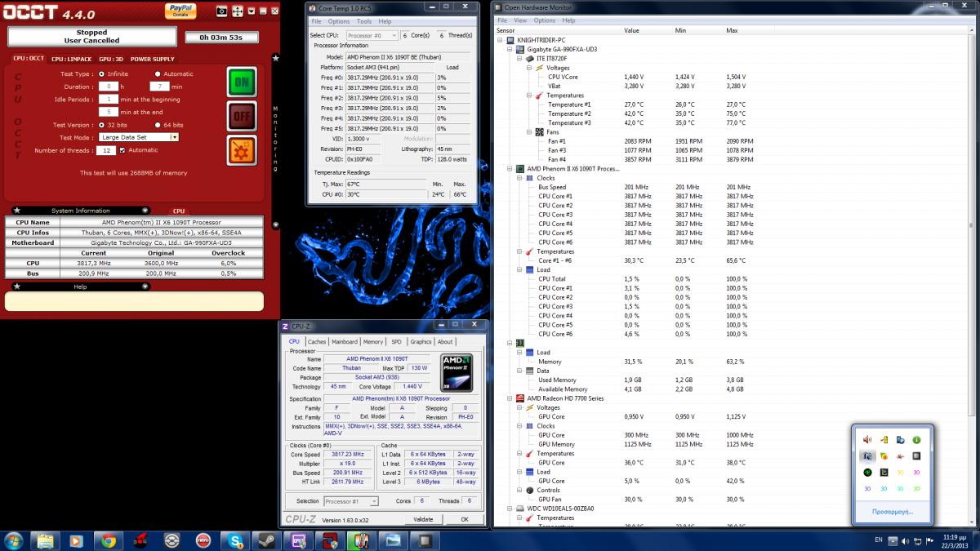This screenshot has height=551, width=980.
Task: Select the 64 bits test version
Action: (x=157, y=125)
